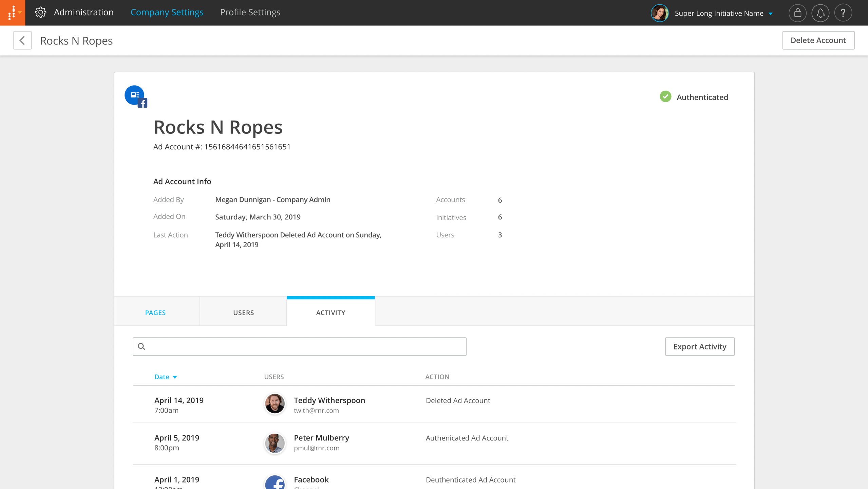Click the Facebook channel avatar icon
This screenshot has height=489, width=868.
275,482
